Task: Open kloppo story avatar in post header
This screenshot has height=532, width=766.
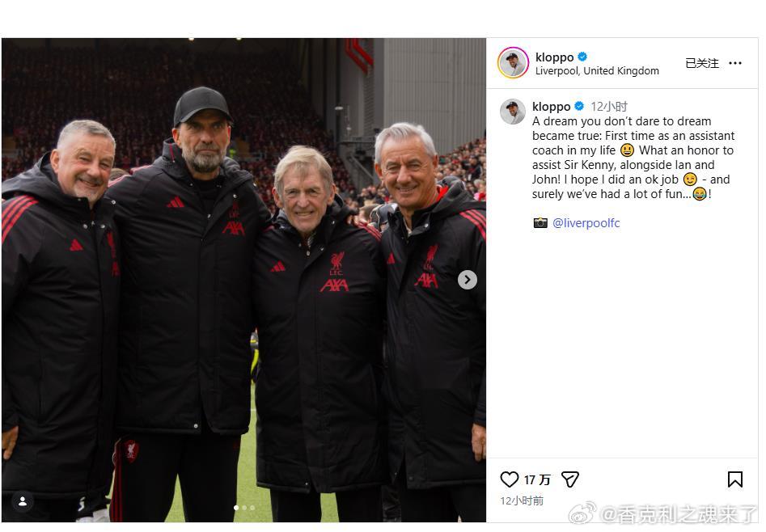Action: (513, 63)
